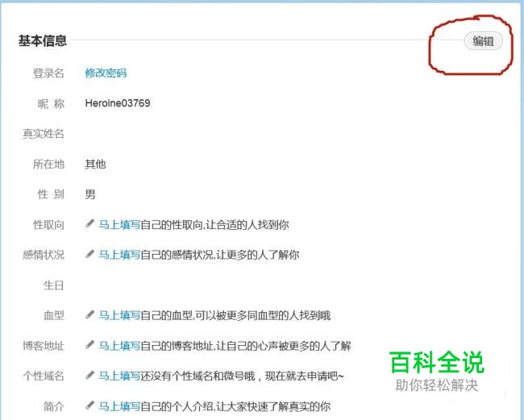Click the 血型 field label
This screenshot has width=524, height=420.
(x=53, y=315)
